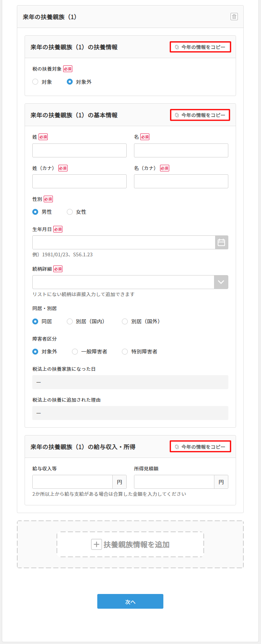
Task: Copy this year's info in 基本情報 section
Action: pyautogui.click(x=200, y=115)
